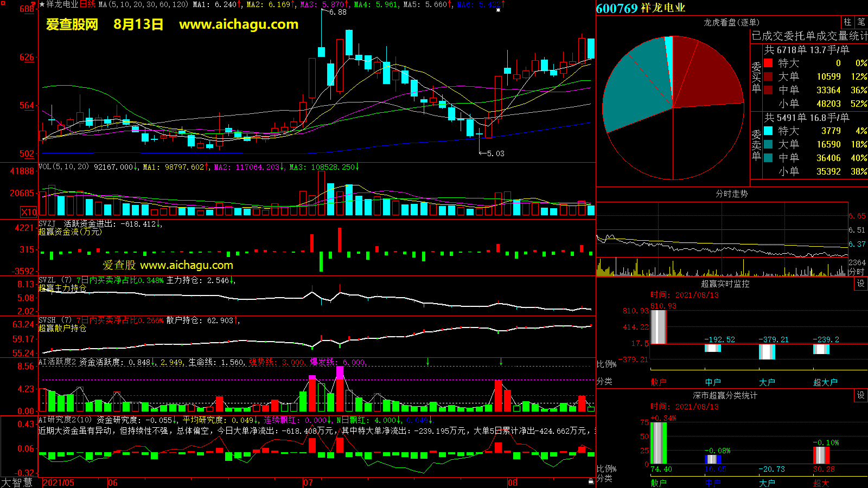The height and width of the screenshot is (488, 868).
Task: Click the red question mark icon at top
Action: click(x=33, y=4)
